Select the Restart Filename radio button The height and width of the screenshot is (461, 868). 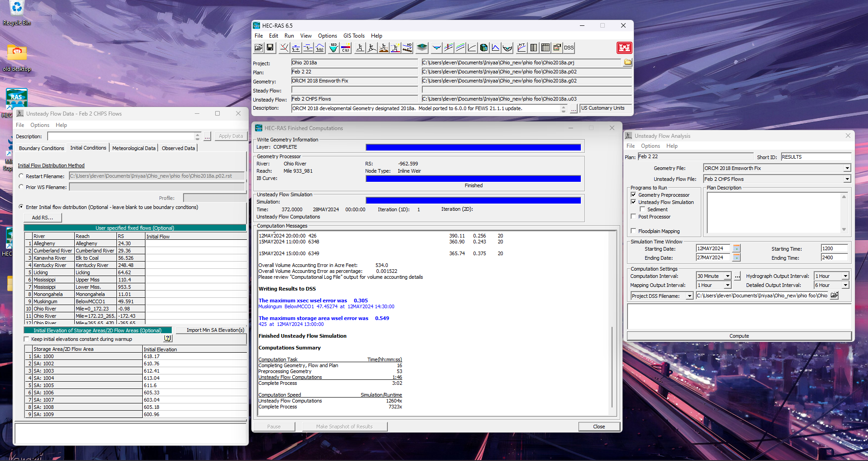coord(21,176)
